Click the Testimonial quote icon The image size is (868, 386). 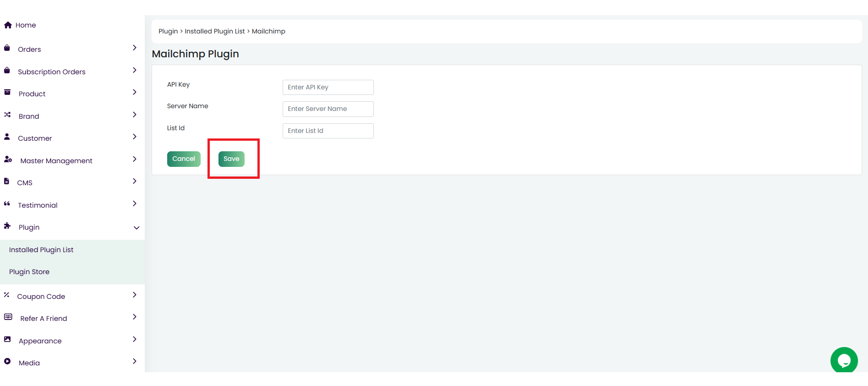point(7,204)
